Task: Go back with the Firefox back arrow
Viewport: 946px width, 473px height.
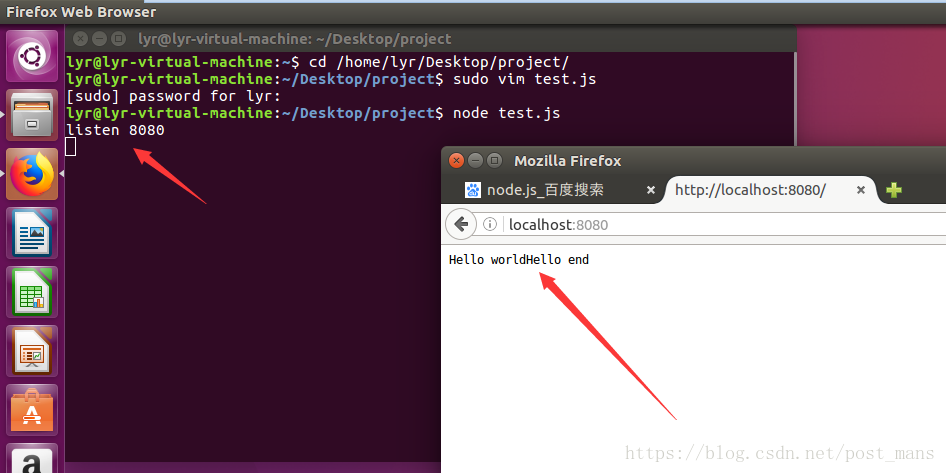Action: point(462,224)
